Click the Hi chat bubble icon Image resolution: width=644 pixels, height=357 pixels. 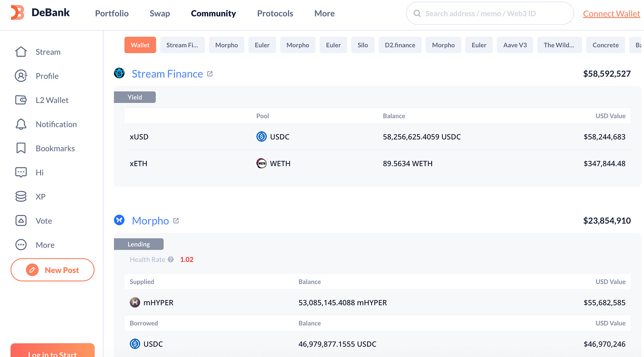tap(21, 172)
